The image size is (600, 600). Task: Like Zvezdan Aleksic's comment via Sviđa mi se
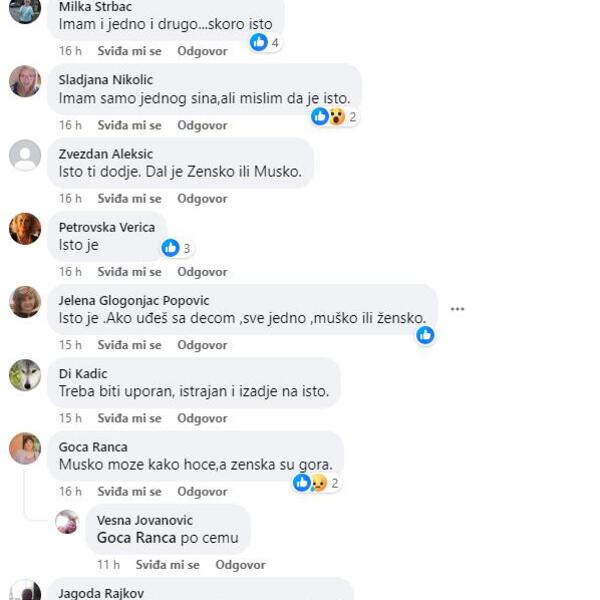coord(129,199)
